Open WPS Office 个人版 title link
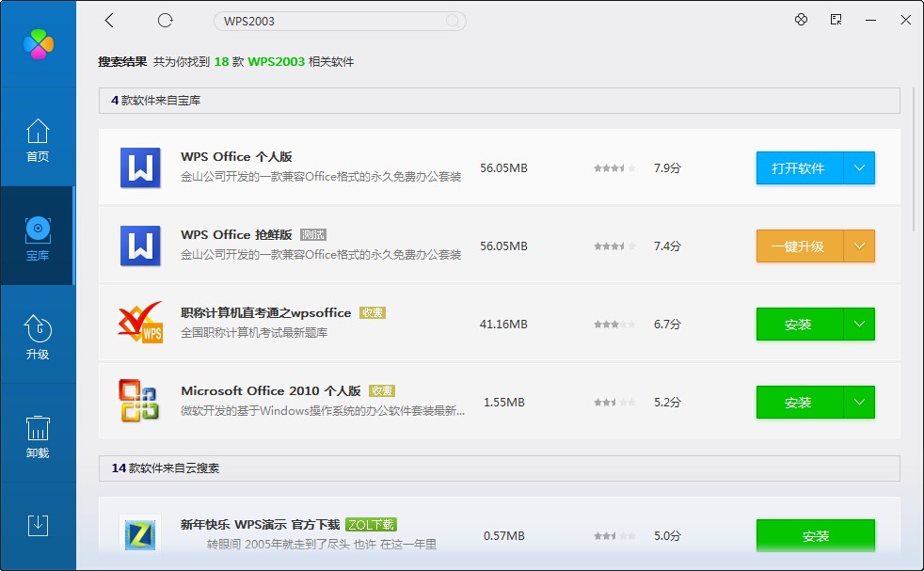This screenshot has height=571, width=924. 236,157
